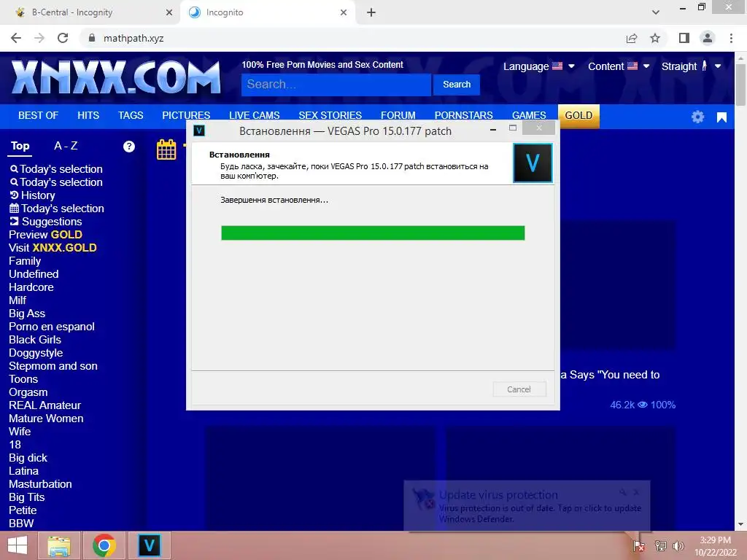Bookmark this page with the star icon
Image resolution: width=747 pixels, height=560 pixels.
click(655, 38)
